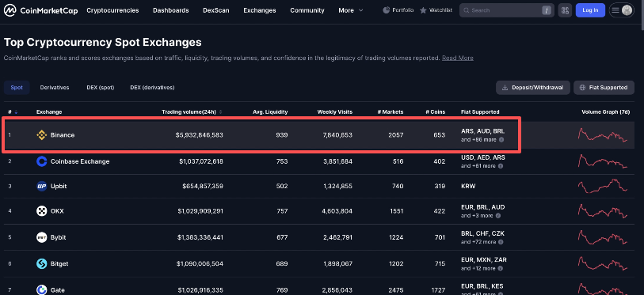This screenshot has height=295, width=644.
Task: Select Upbit fiat KRW cell
Action: click(x=468, y=187)
